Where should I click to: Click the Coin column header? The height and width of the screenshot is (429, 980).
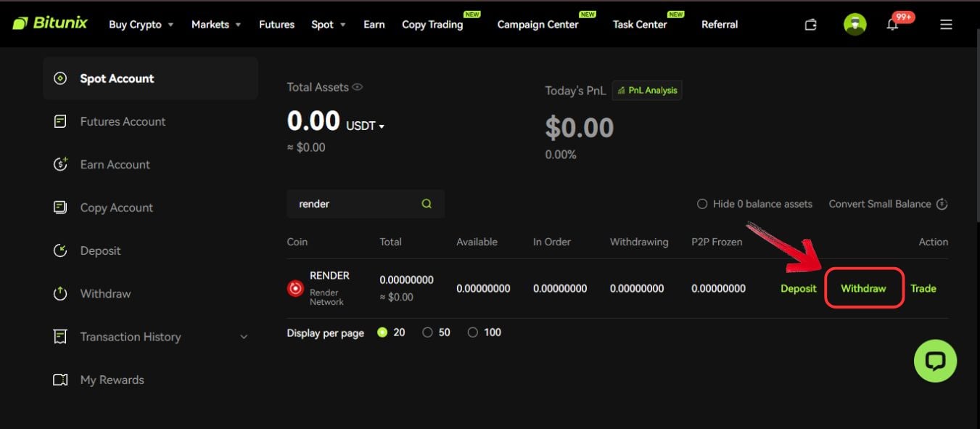[x=297, y=242]
